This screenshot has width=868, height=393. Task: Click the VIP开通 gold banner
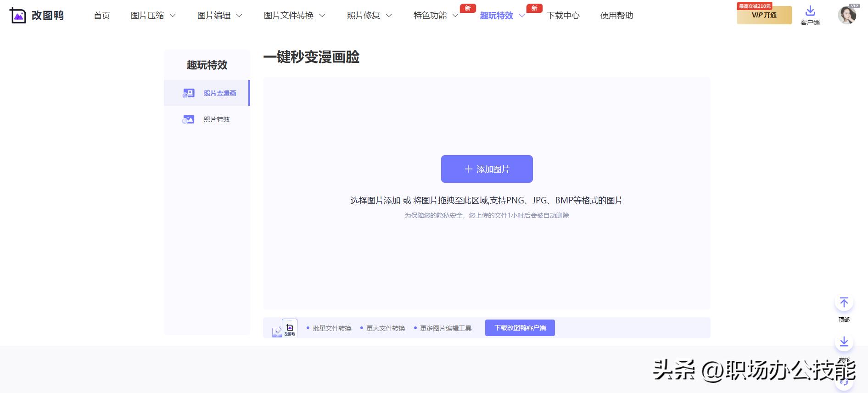pos(764,15)
